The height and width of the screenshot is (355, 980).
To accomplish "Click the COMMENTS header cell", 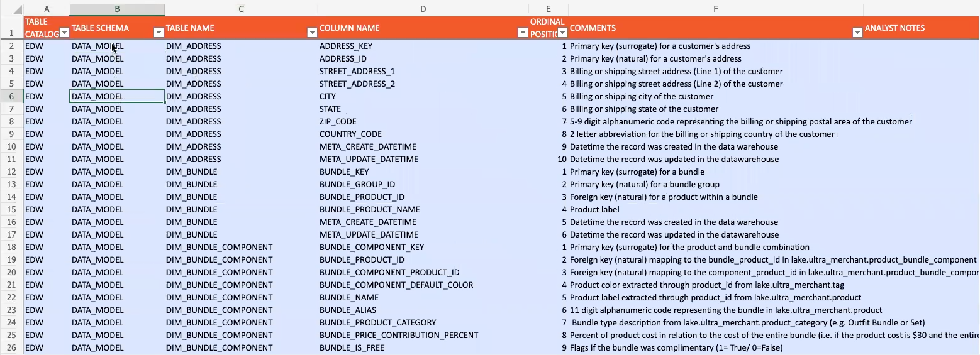I will pyautogui.click(x=716, y=28).
